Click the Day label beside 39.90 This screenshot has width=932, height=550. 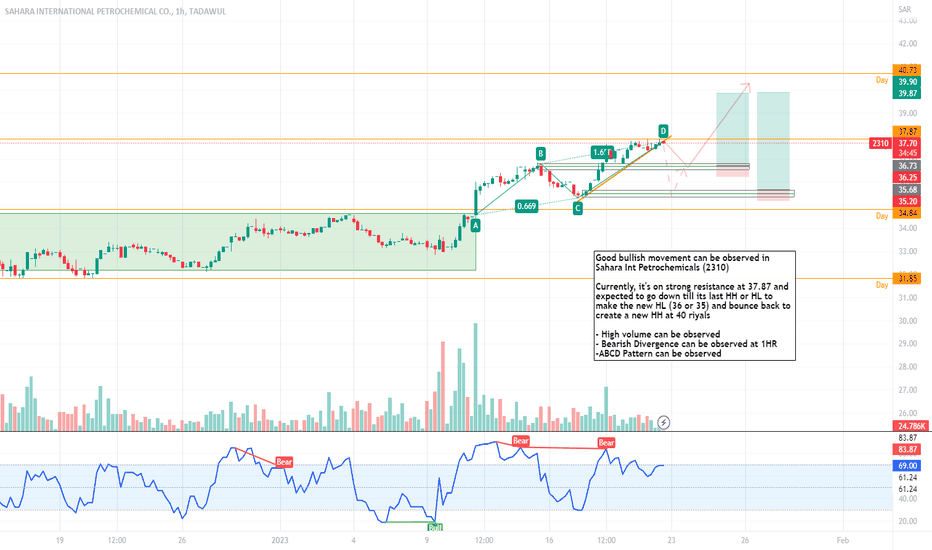tap(882, 80)
